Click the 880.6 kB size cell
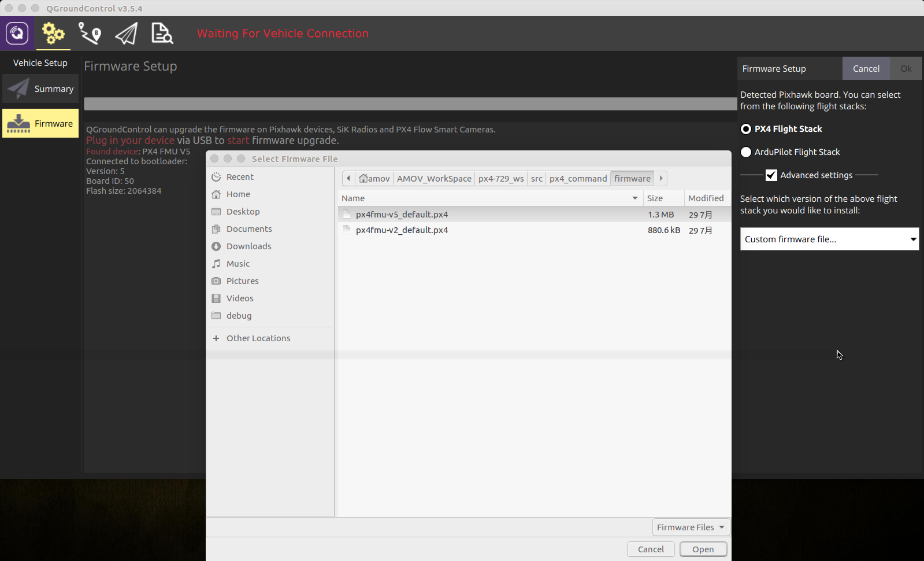 664,230
